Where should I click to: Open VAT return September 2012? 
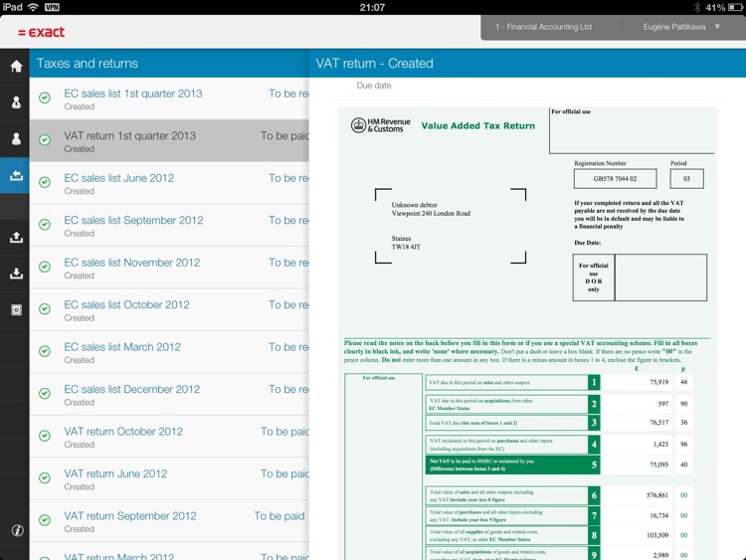[169, 521]
